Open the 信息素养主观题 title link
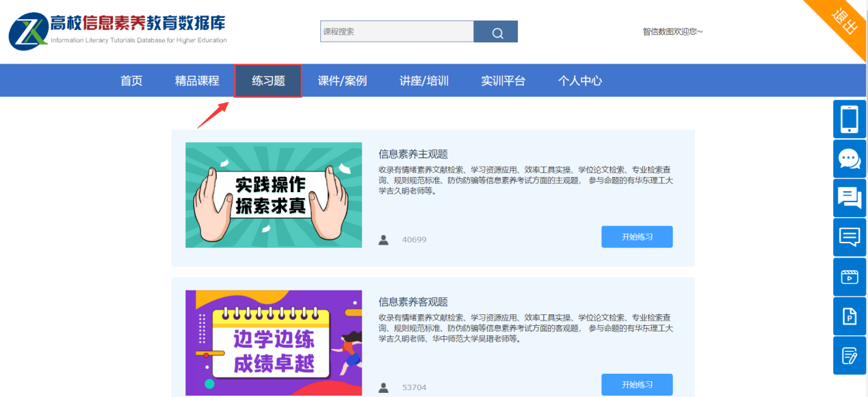Screen dimensions: 868x397 click(413, 154)
